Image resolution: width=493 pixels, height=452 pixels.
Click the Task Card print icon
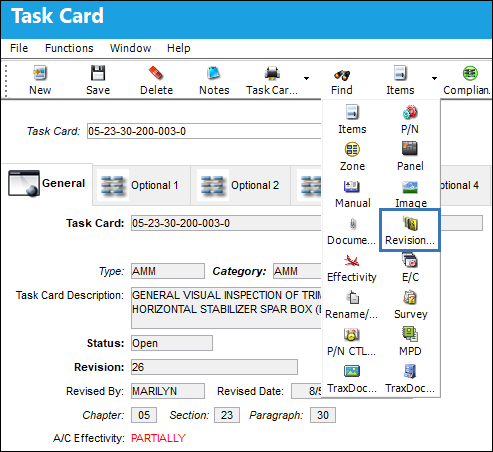[272, 73]
